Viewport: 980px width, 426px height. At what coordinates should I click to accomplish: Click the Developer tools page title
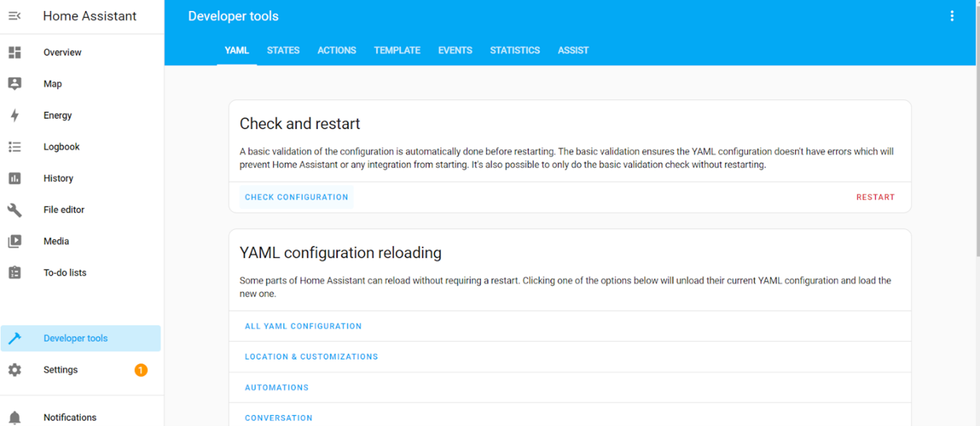coord(233,16)
